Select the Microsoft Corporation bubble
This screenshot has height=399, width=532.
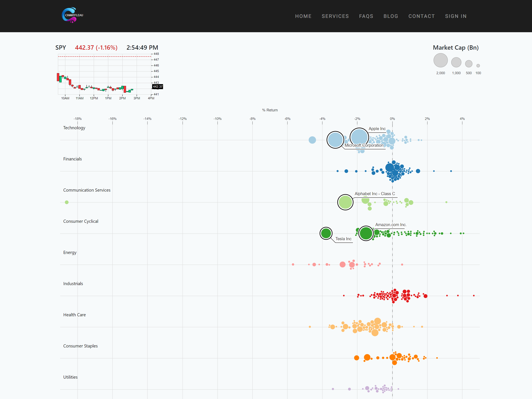[335, 140]
